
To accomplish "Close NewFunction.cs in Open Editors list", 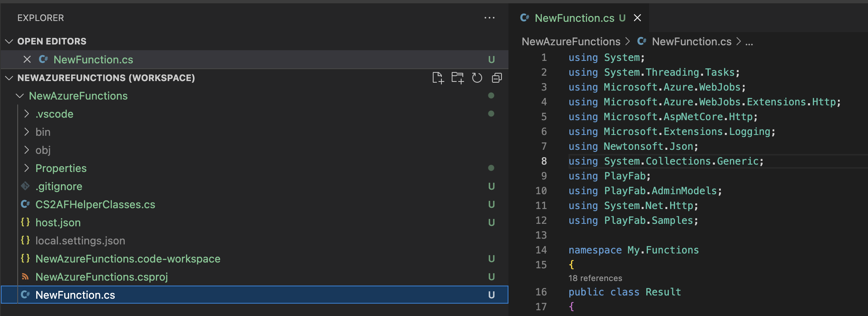I will pos(27,59).
